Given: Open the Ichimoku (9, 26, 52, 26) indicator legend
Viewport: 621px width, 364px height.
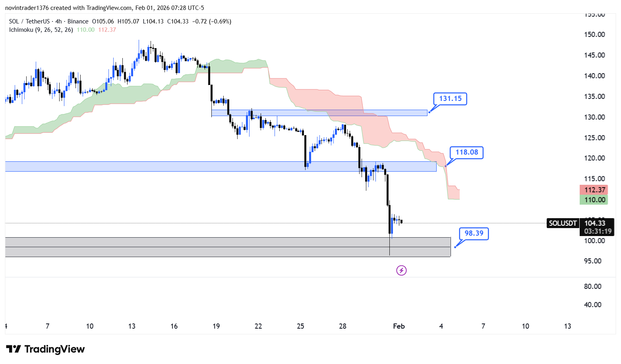Looking at the screenshot, I should (x=41, y=30).
